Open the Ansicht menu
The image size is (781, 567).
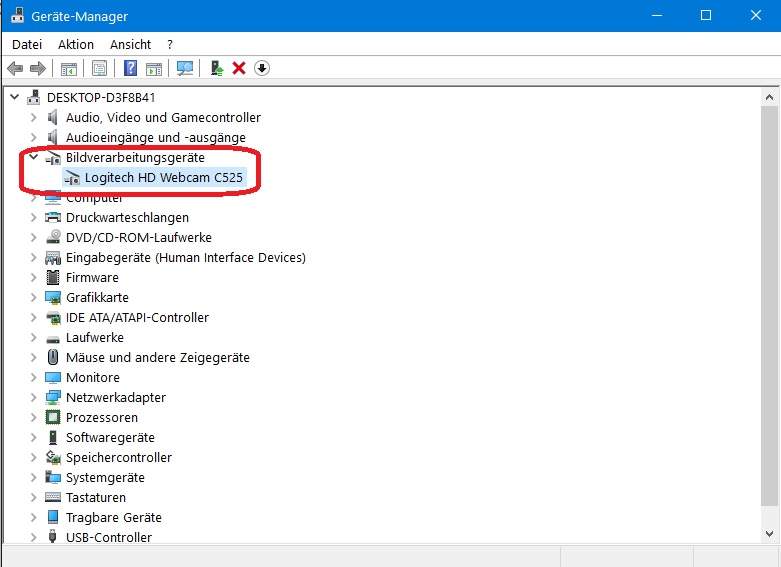point(130,44)
